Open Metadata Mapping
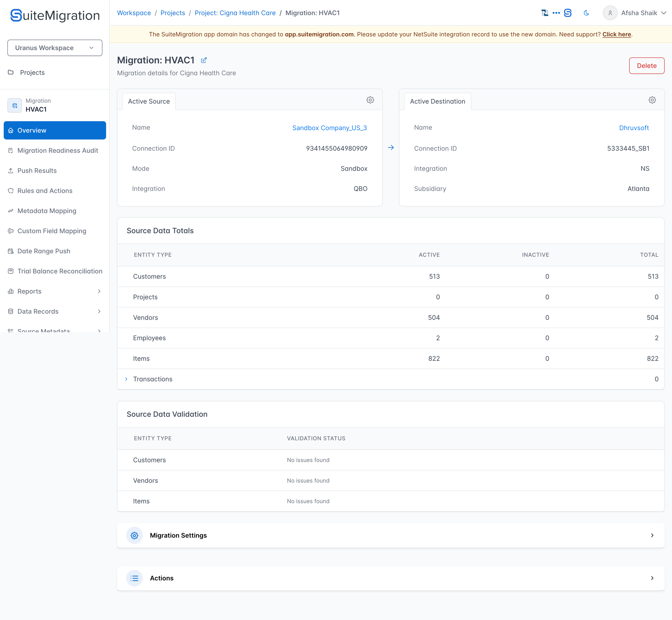 tap(47, 211)
